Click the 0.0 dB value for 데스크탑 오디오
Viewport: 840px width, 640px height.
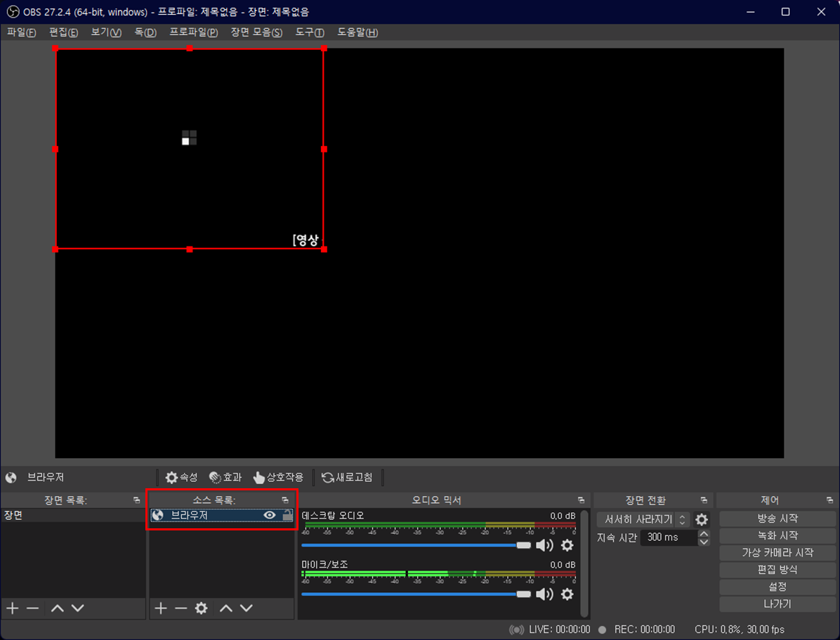pos(563,516)
